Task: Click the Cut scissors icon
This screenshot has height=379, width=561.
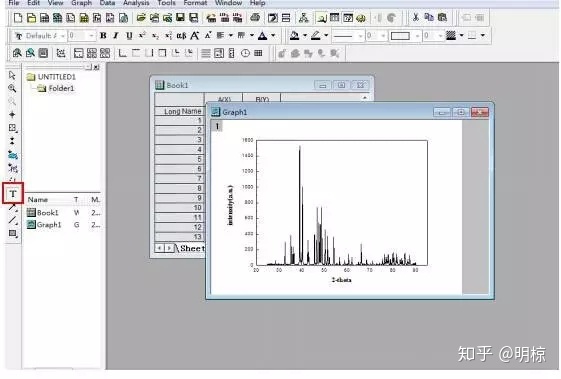Action: pyautogui.click(x=415, y=17)
